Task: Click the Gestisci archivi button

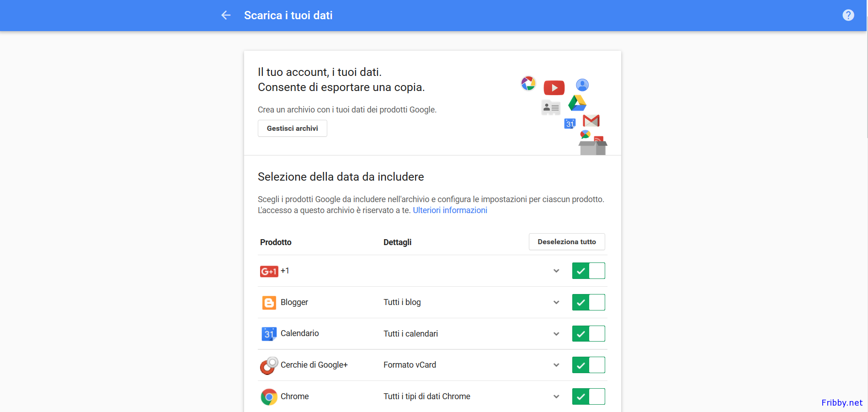Action: coord(293,128)
